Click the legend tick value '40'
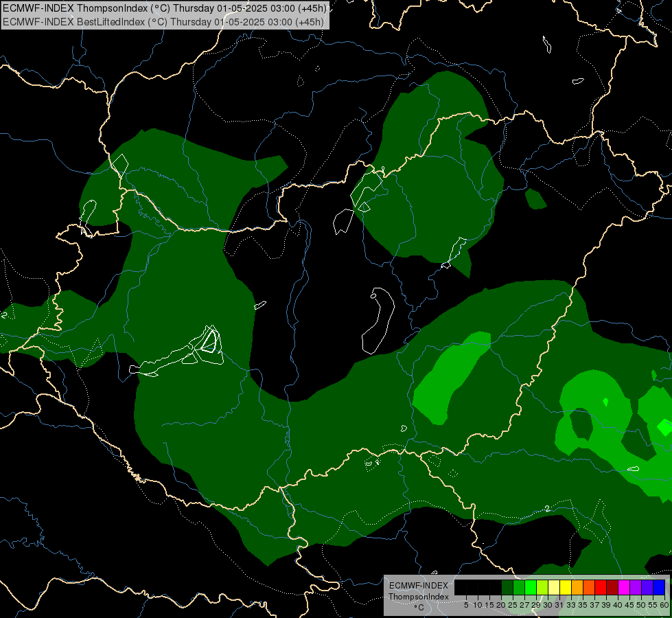Image resolution: width=672 pixels, height=618 pixels. [x=617, y=605]
